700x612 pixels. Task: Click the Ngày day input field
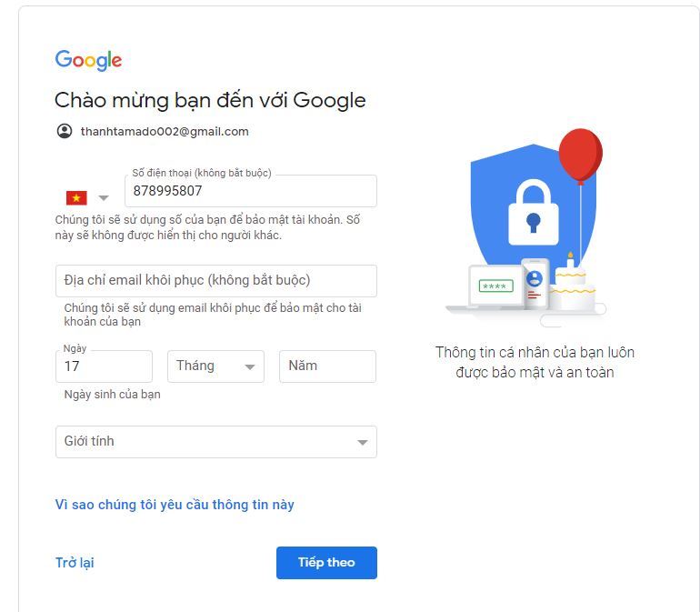104,366
